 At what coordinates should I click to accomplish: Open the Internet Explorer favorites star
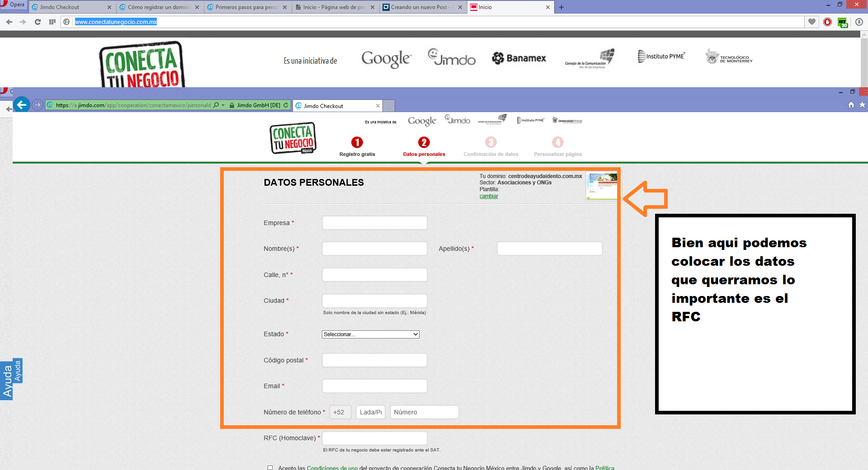click(x=862, y=105)
